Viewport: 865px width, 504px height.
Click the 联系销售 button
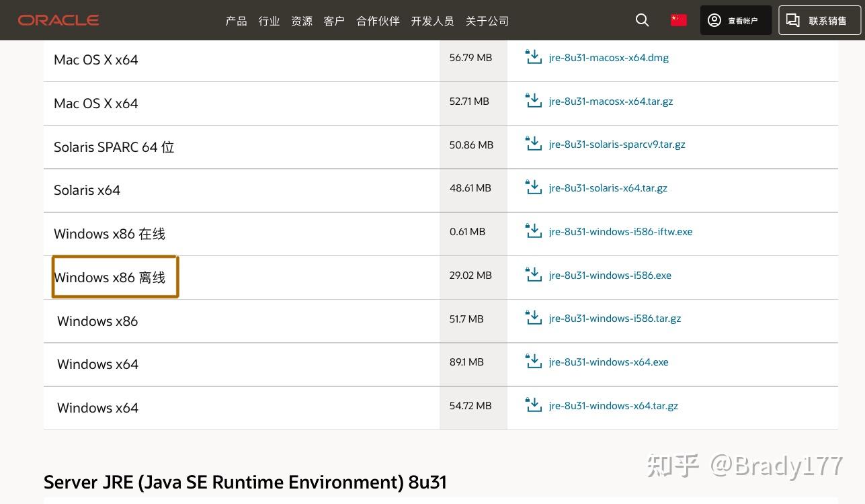[x=819, y=20]
